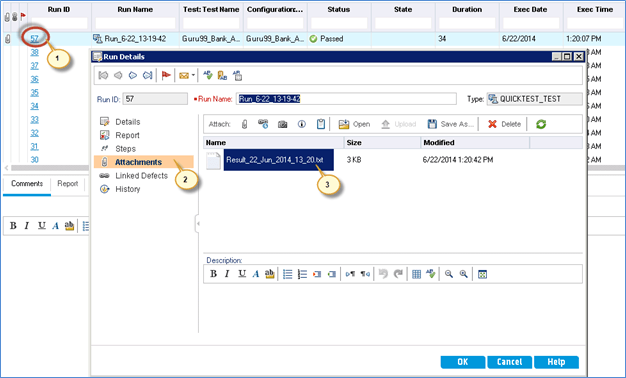Select attachment Result_22_Jun_2014_13_20.txt
The width and height of the screenshot is (626, 378).
click(278, 160)
